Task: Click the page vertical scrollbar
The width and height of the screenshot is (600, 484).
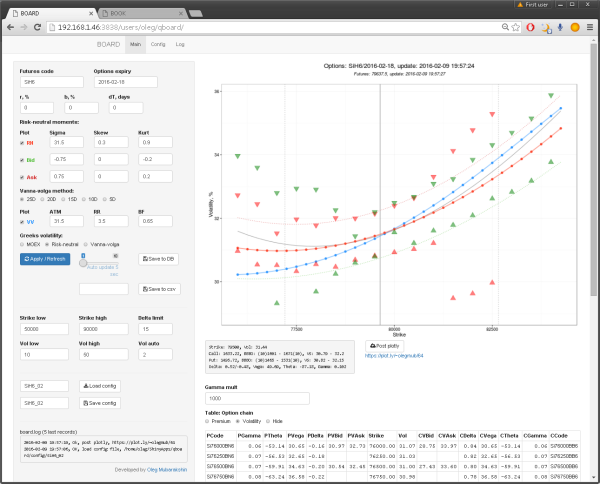Action: [x=593, y=168]
